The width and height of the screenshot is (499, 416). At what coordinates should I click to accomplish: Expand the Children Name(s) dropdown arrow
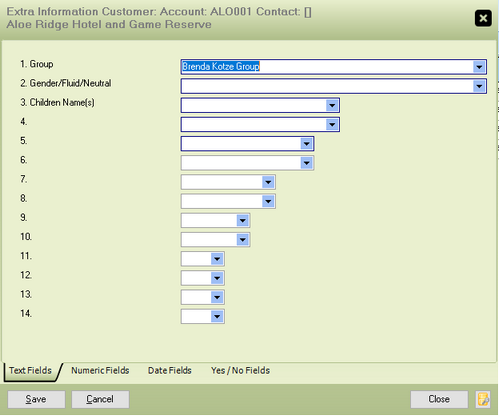(x=332, y=106)
